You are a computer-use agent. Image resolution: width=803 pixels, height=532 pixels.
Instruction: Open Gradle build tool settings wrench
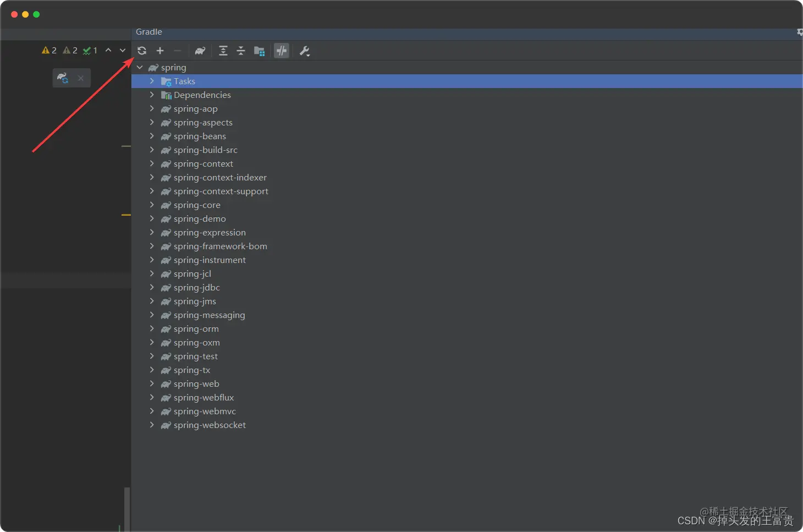304,51
